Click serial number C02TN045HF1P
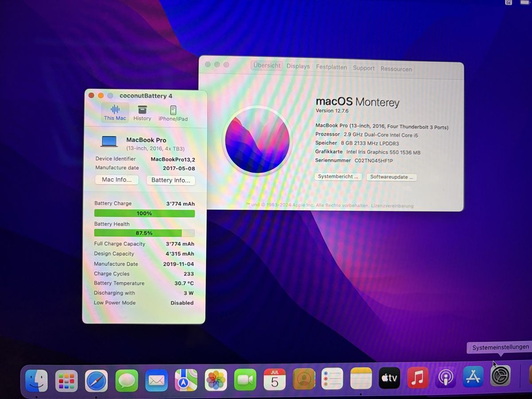 tap(374, 161)
